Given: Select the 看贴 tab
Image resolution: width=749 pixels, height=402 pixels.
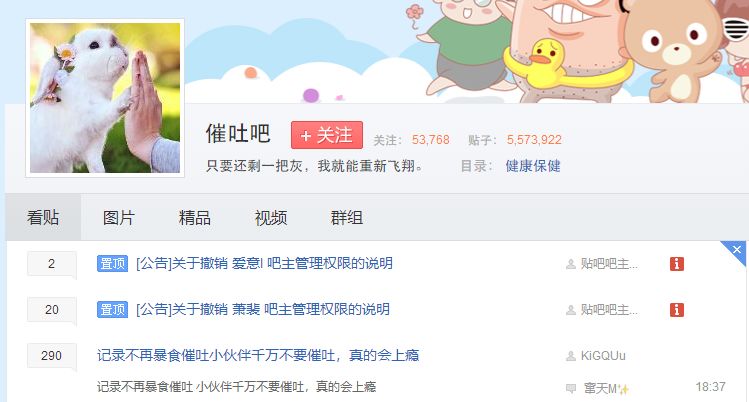Looking at the screenshot, I should tap(43, 217).
